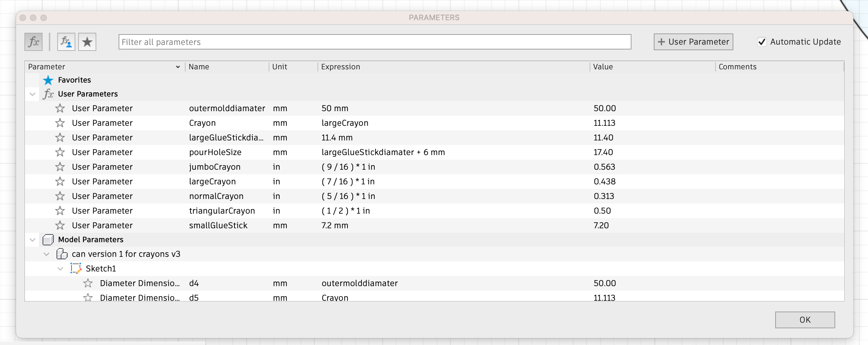The image size is (868, 345).
Task: Click the cube icon beside Model Parameters
Action: coord(48,239)
